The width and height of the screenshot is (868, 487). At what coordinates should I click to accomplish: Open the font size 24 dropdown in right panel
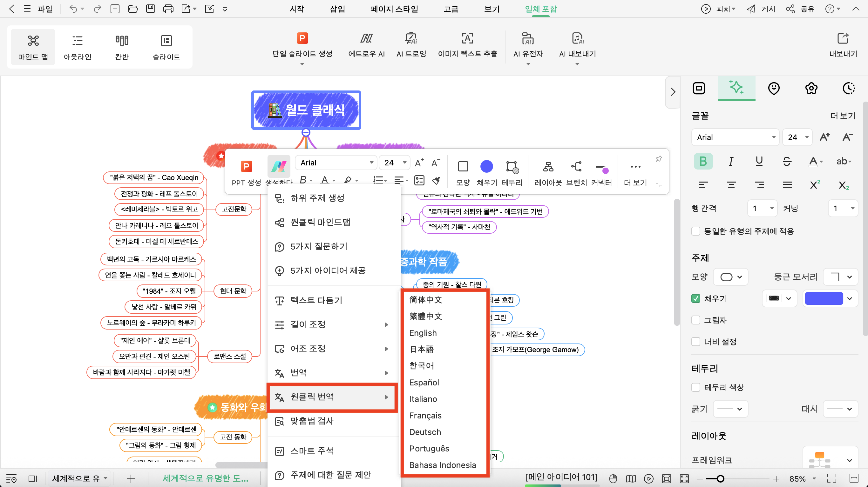[797, 137]
